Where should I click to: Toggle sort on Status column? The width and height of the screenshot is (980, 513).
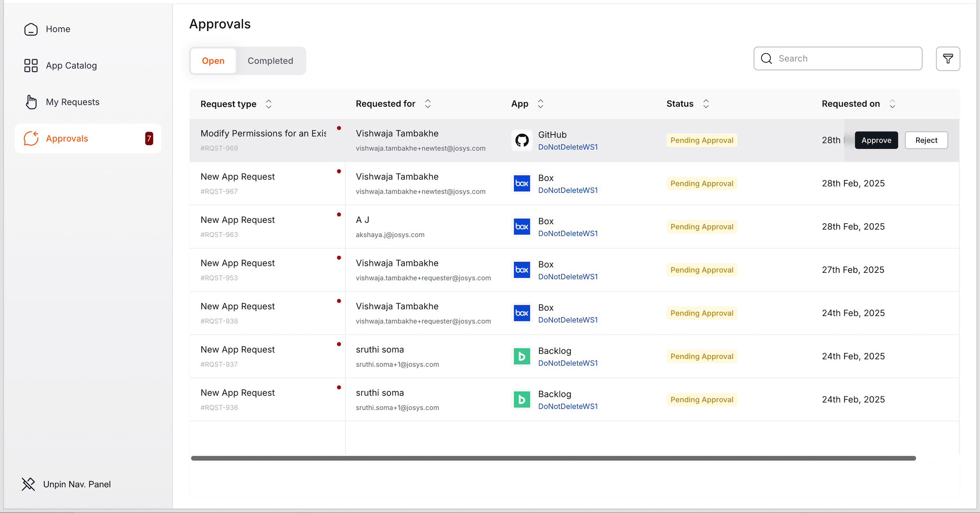click(706, 104)
